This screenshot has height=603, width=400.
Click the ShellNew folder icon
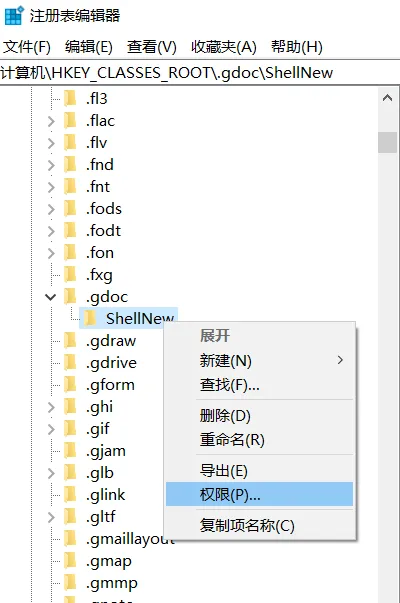[90, 318]
